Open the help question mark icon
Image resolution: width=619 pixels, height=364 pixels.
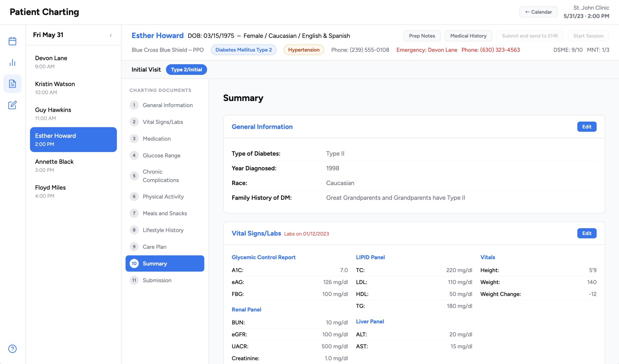point(12,349)
